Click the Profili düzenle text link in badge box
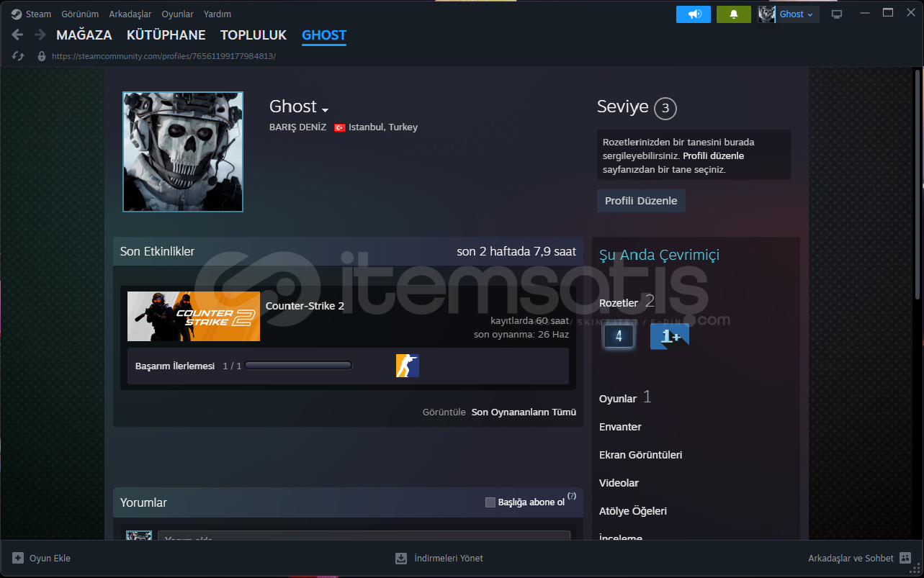924x578 pixels. (713, 156)
